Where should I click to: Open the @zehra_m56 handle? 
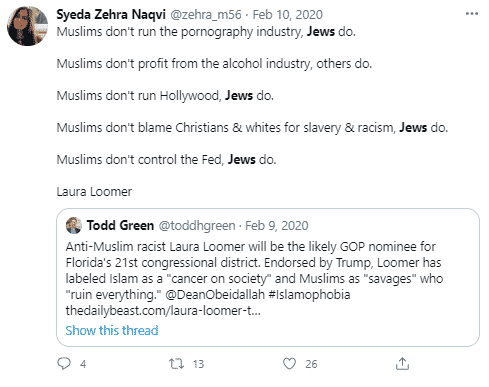coord(206,15)
